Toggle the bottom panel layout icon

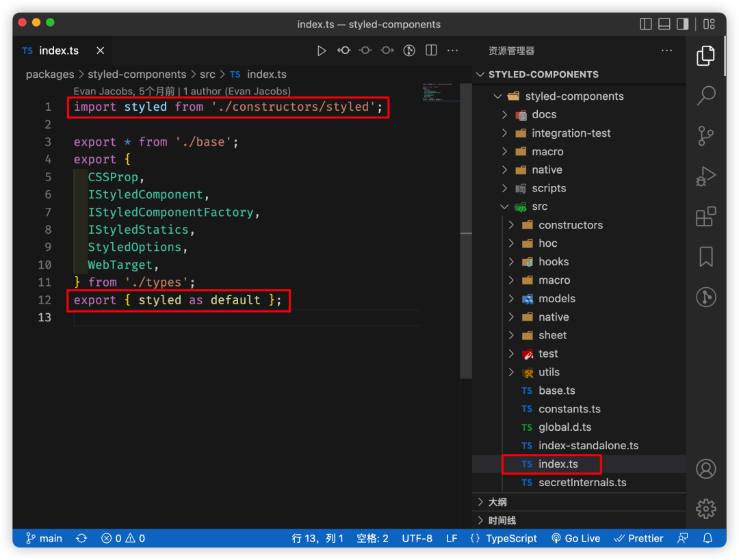coord(664,24)
